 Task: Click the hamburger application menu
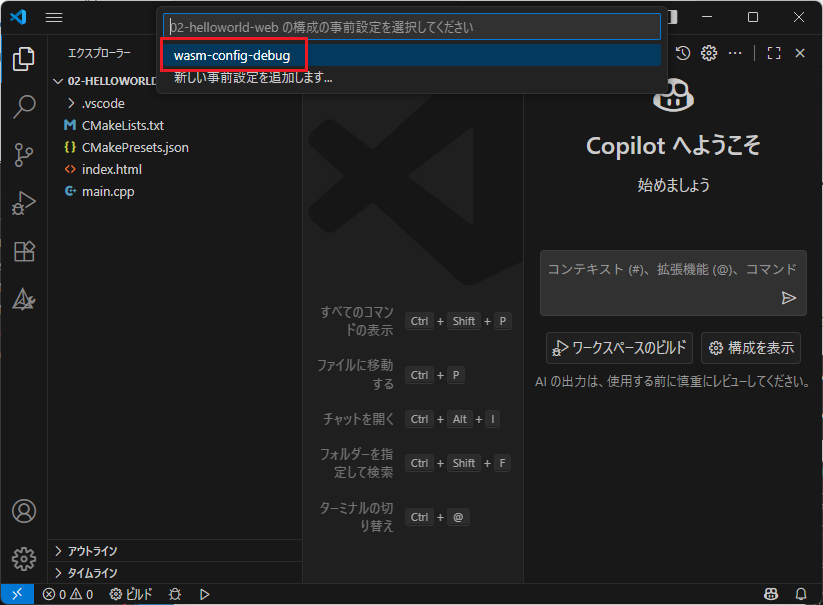click(54, 17)
